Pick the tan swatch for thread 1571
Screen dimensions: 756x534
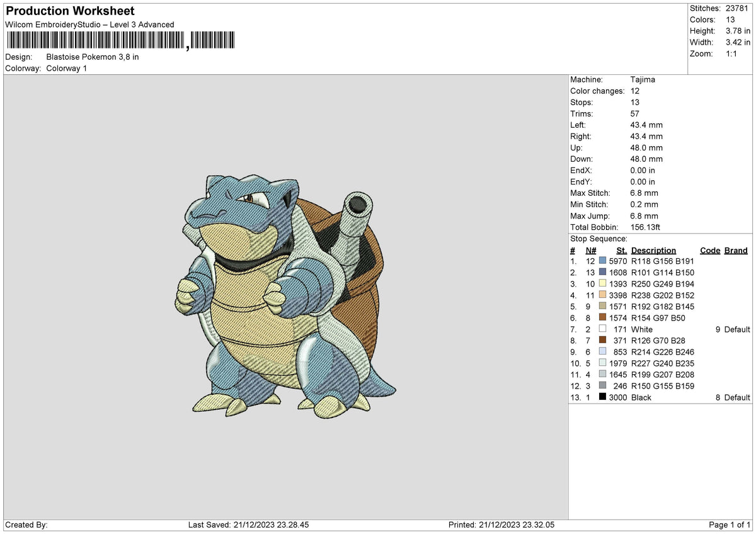tap(603, 306)
